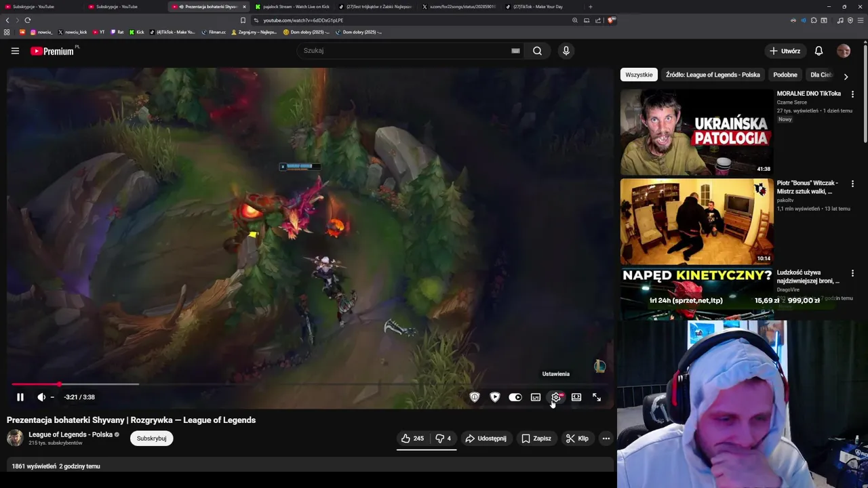Click the shield play extension icon in player
Screen dimensions: 868x488
pyautogui.click(x=495, y=397)
